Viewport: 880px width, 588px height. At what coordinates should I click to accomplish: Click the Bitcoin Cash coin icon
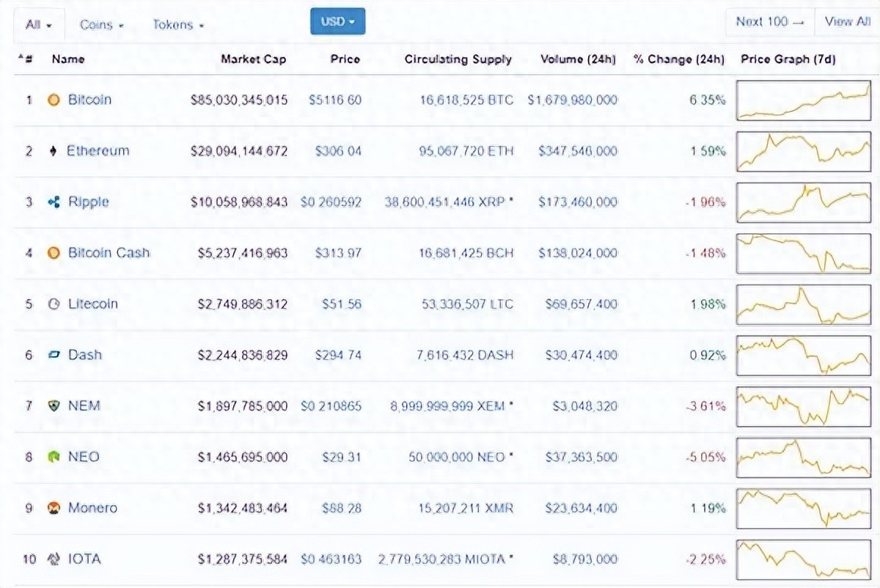click(x=54, y=253)
